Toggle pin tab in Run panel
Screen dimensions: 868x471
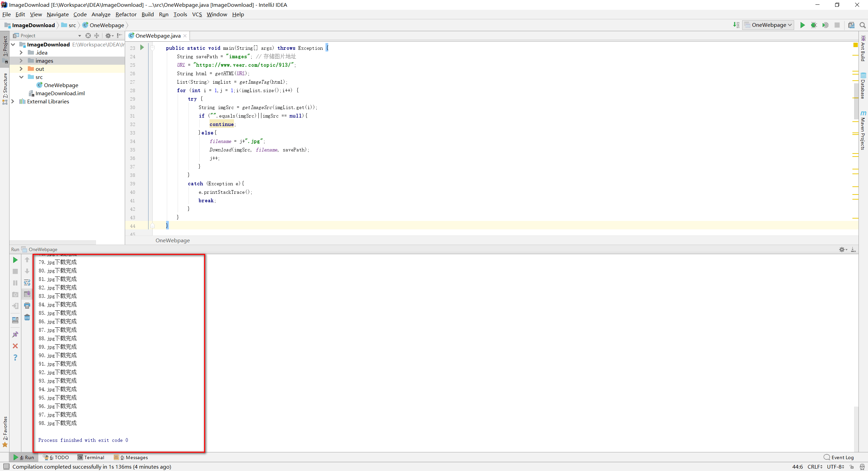[15, 334]
